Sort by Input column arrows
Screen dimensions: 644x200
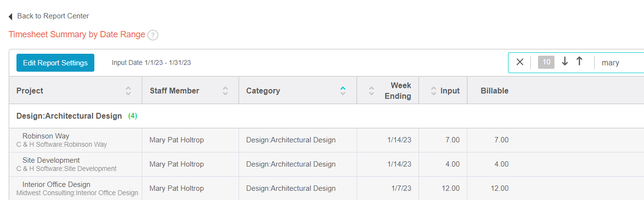pyautogui.click(x=434, y=91)
